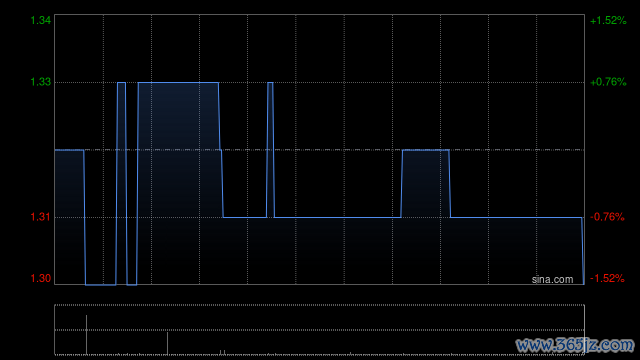Click the pair of small volume bars
The height and width of the screenshot is (360, 640).
click(222, 352)
